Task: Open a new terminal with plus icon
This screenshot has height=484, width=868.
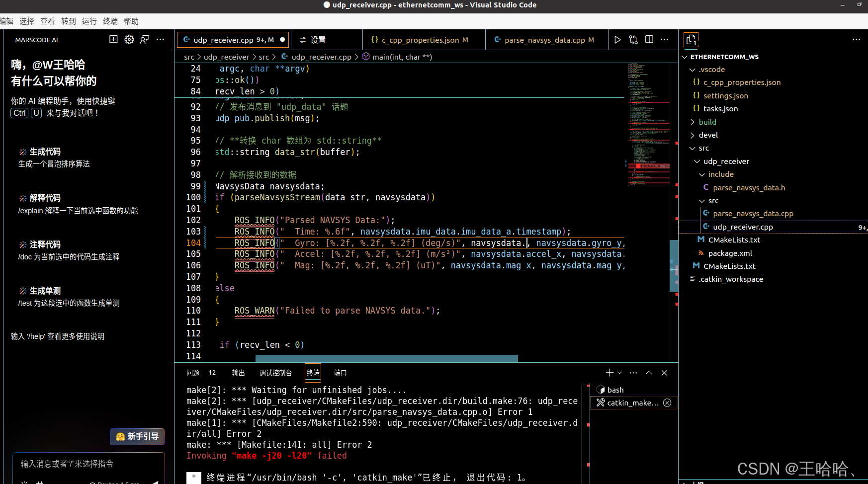Action: click(609, 373)
